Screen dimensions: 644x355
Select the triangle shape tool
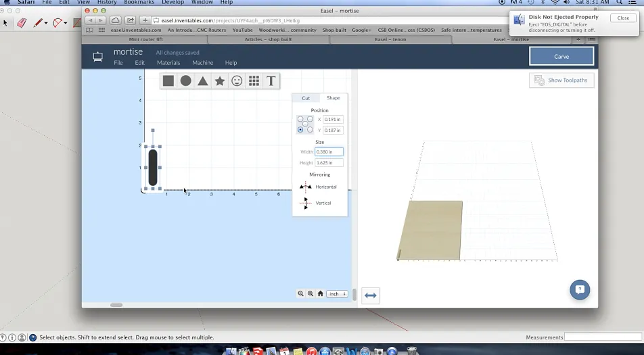coord(202,81)
